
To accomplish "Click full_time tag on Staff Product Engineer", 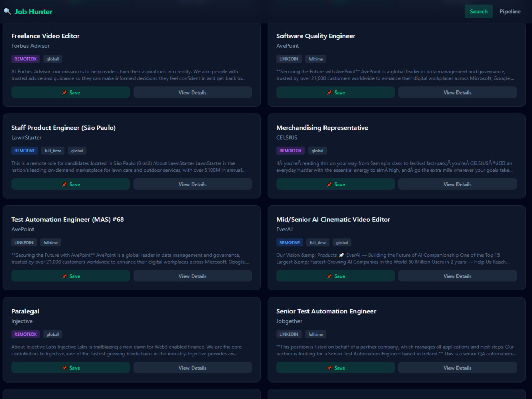I will point(53,151).
